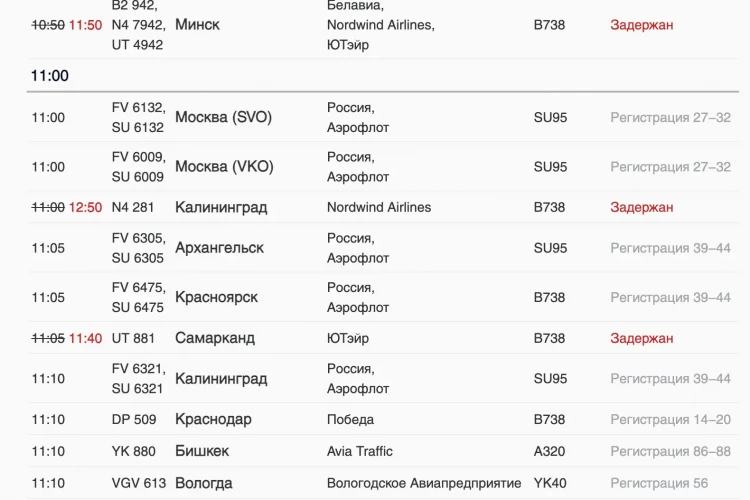Open the Бишкек flight YK 880
Viewport: 750px width, 500px height.
383,451
